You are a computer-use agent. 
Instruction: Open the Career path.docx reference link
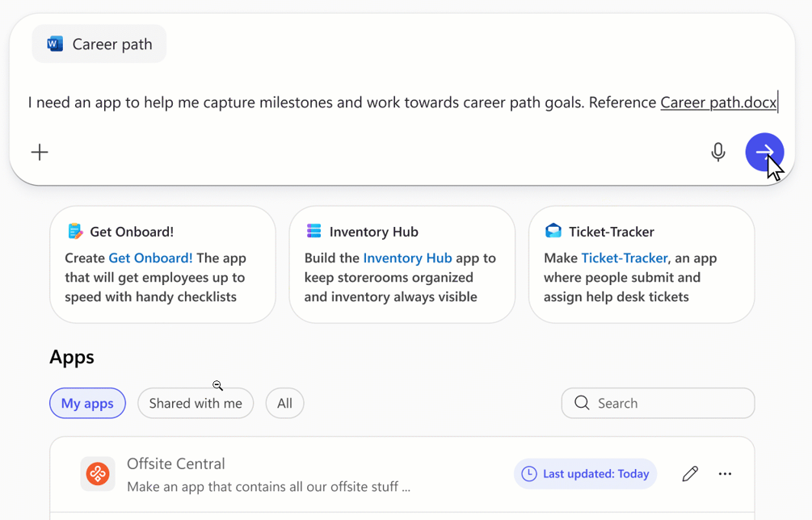pos(717,103)
